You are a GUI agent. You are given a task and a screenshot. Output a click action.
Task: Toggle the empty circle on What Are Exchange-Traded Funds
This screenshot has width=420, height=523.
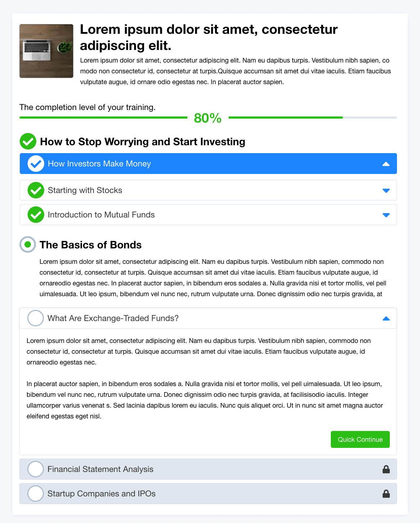[36, 318]
